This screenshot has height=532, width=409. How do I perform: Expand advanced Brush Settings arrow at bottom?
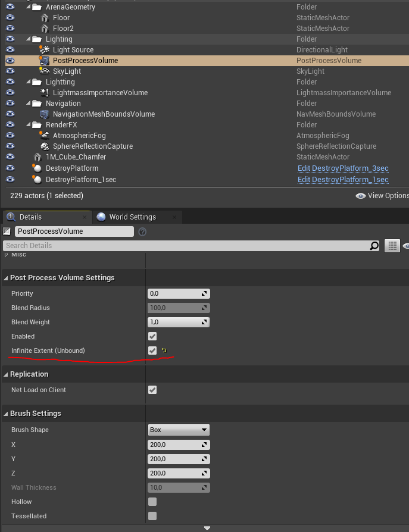[207, 528]
